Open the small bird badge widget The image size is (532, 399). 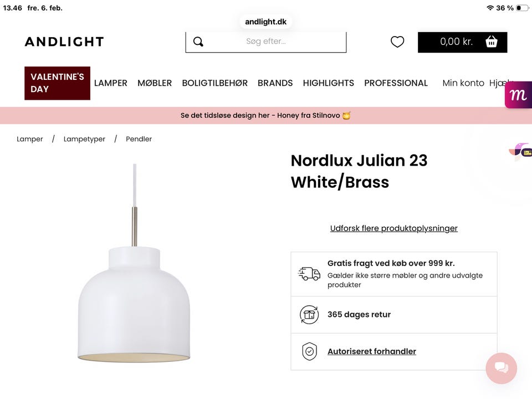520,151
